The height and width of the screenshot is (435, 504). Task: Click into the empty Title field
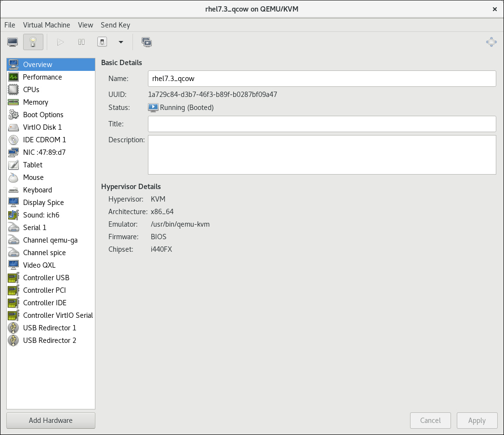[x=322, y=124]
